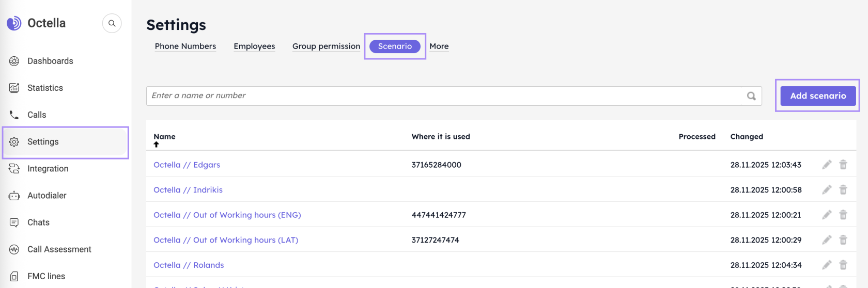Image resolution: width=868 pixels, height=288 pixels.
Task: Open the More settings menu
Action: point(439,46)
